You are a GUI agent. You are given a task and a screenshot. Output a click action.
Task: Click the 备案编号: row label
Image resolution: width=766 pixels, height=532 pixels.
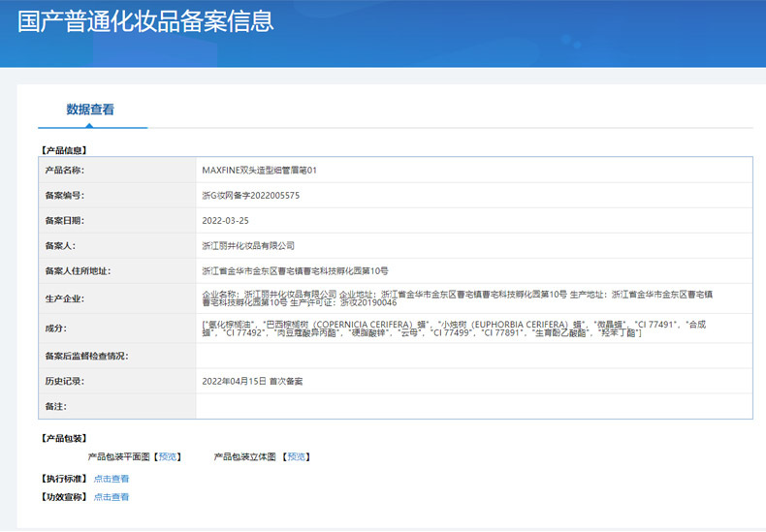point(65,196)
